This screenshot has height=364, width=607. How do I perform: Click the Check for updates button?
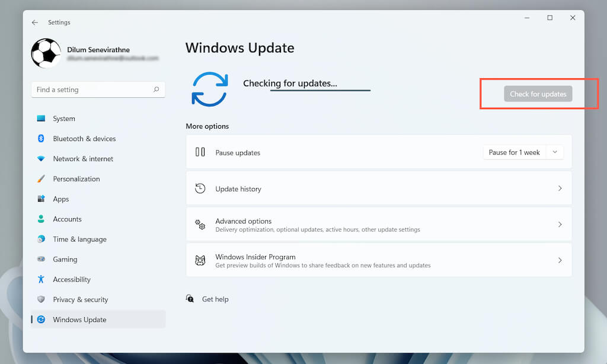pos(538,94)
